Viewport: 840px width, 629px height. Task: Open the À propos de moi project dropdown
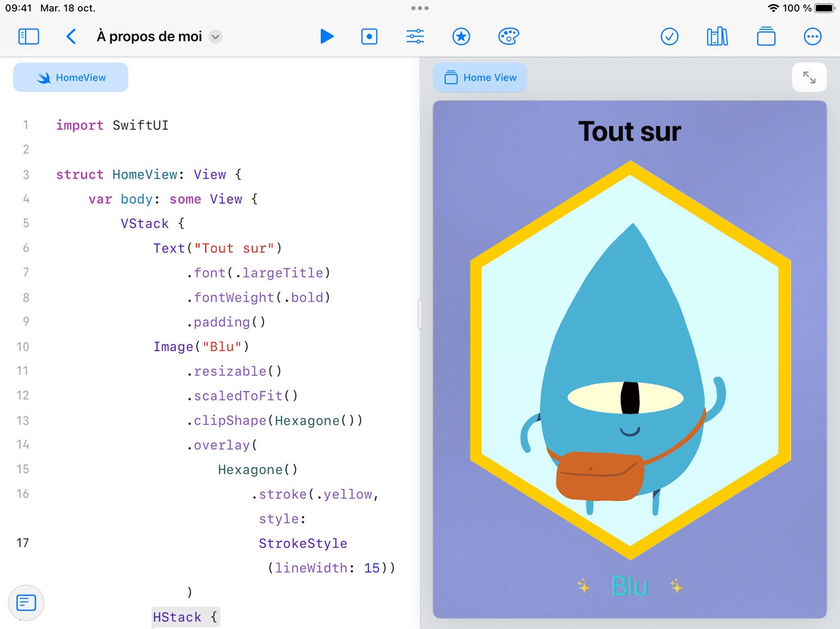(x=216, y=37)
